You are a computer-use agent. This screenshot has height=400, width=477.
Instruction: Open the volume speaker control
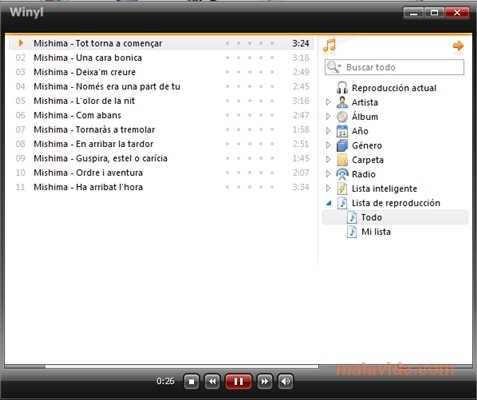[x=285, y=381]
